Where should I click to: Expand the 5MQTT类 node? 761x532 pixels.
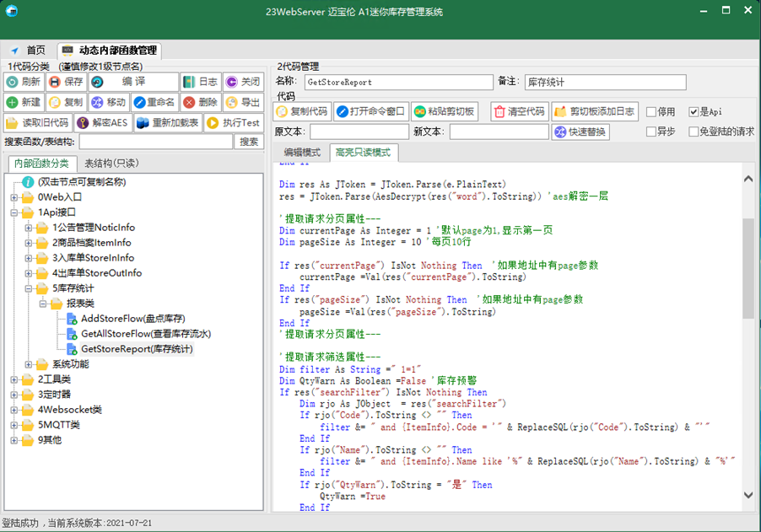coord(14,425)
